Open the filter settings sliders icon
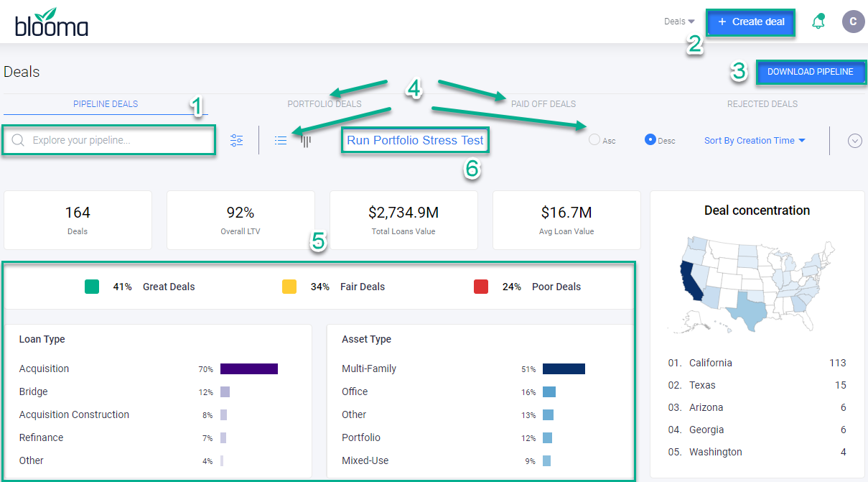868x482 pixels. click(x=237, y=141)
